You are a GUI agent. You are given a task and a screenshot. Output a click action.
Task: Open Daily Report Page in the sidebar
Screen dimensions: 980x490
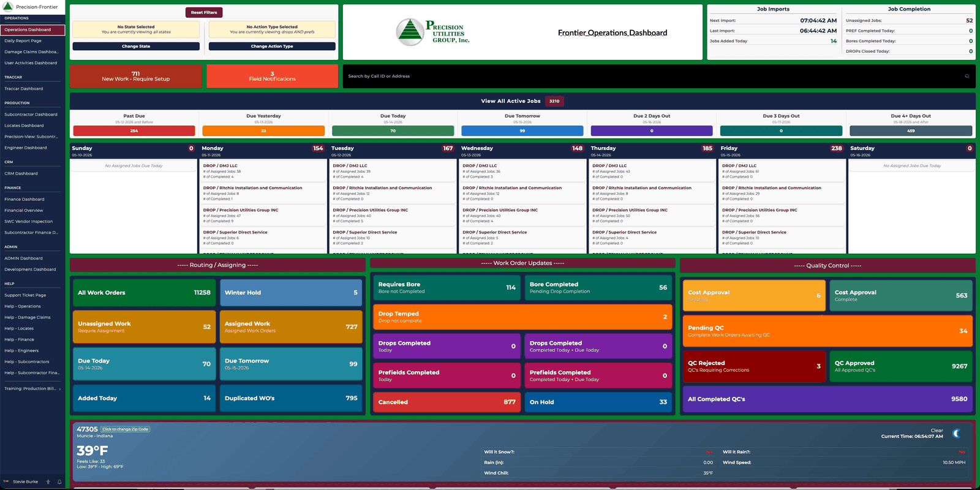(x=32, y=40)
